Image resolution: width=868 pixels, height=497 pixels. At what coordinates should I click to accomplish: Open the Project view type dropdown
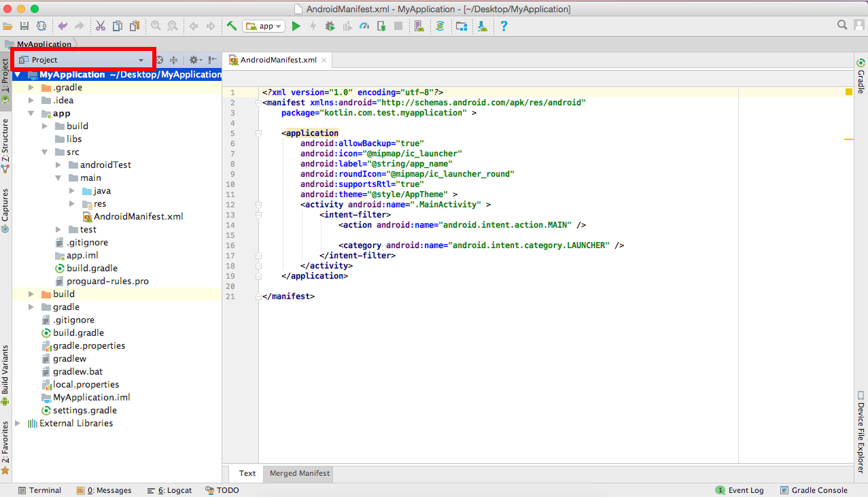coord(82,60)
